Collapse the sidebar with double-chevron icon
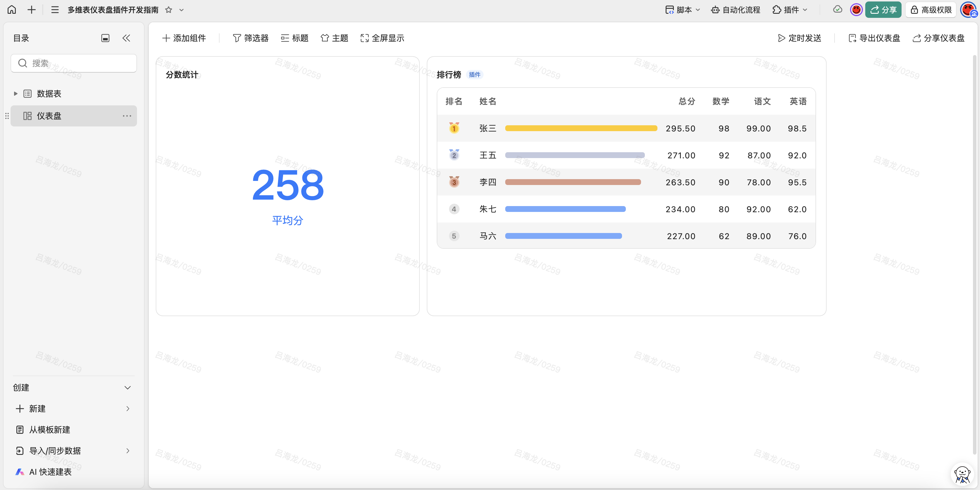 coord(126,38)
